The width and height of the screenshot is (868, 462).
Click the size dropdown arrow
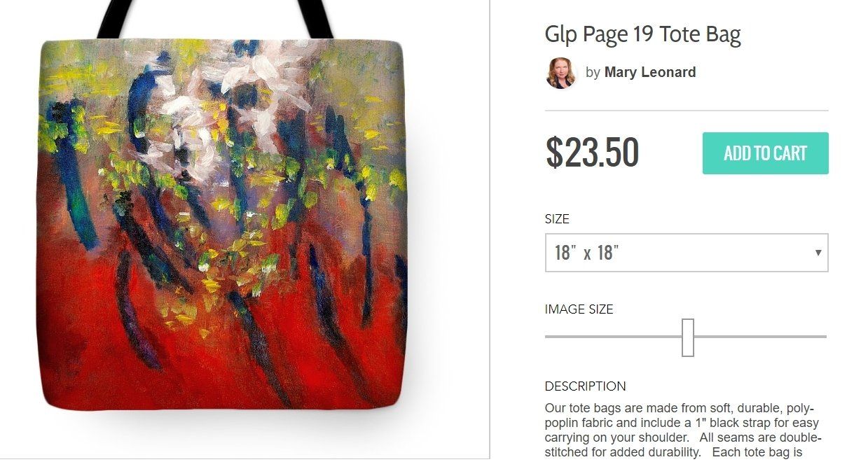click(818, 253)
